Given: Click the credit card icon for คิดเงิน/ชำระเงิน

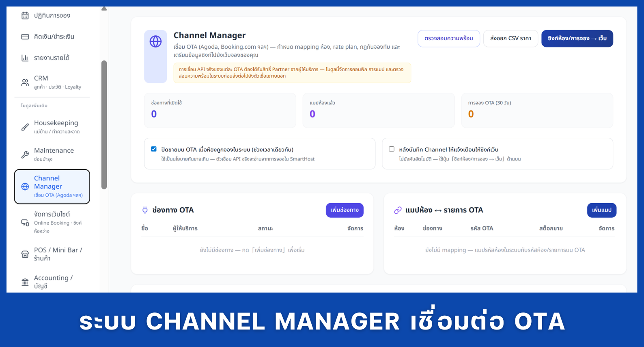Looking at the screenshot, I should pyautogui.click(x=25, y=37).
